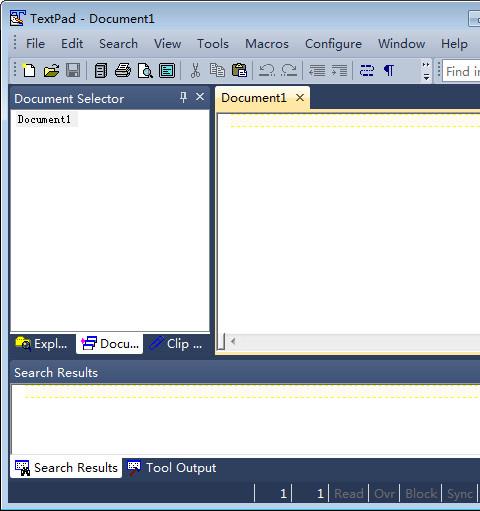Undo the last action
480x511 pixels.
[x=267, y=71]
